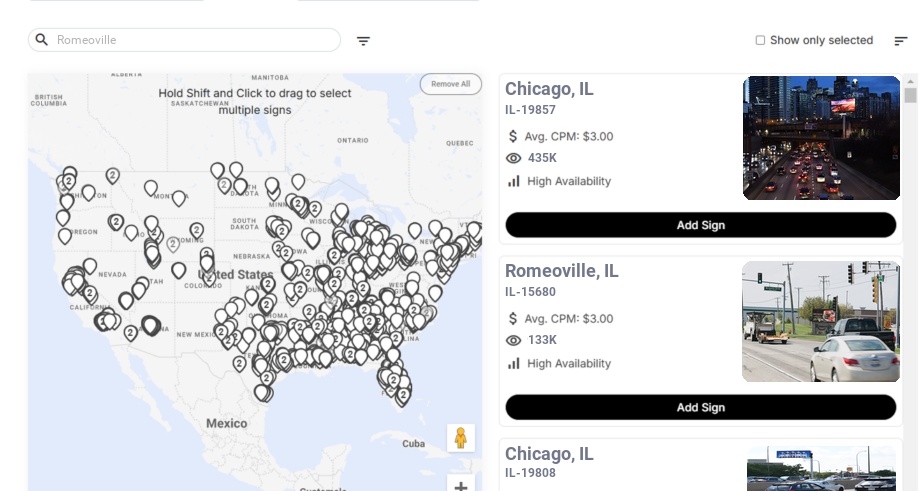920x491 pixels.
Task: Click the eye impressions icon for IL-19857
Action: (x=513, y=158)
